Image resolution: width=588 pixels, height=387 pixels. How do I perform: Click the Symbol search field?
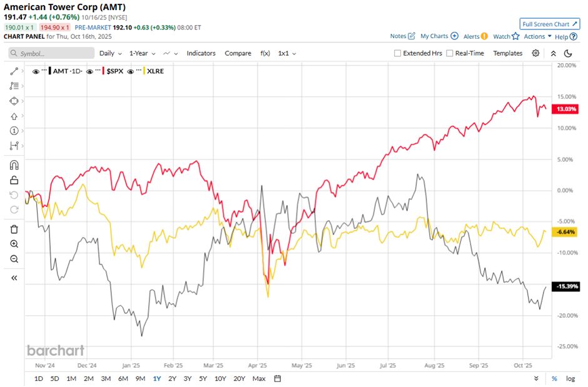[x=51, y=53]
